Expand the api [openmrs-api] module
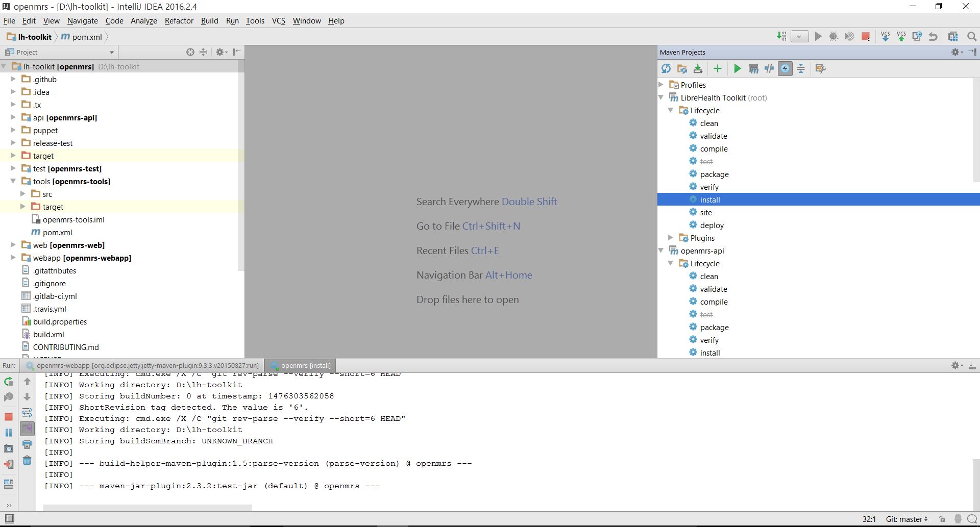This screenshot has width=980, height=527. click(13, 117)
